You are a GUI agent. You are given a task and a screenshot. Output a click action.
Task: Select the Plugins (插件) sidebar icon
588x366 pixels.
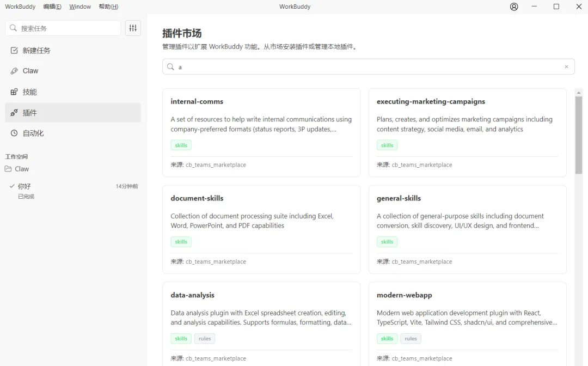14,113
